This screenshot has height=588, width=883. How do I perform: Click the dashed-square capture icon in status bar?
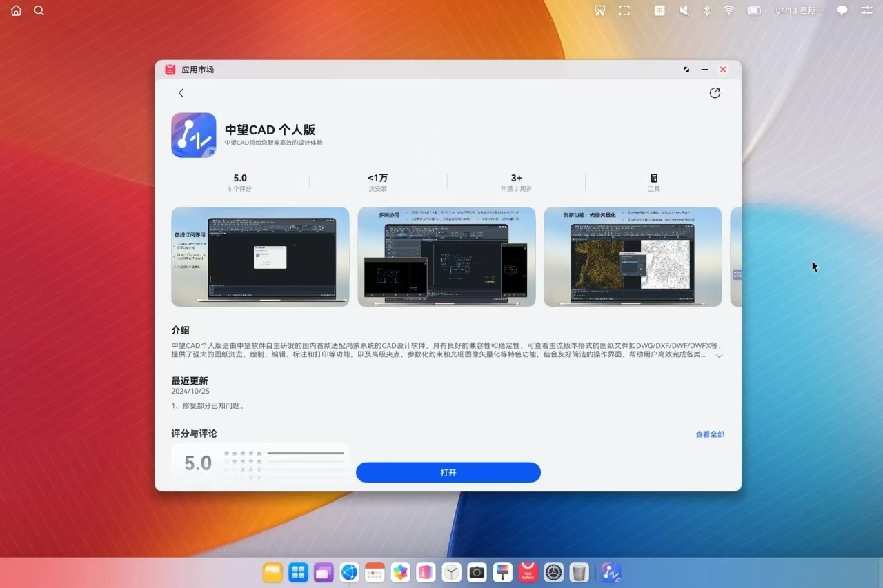click(x=624, y=10)
